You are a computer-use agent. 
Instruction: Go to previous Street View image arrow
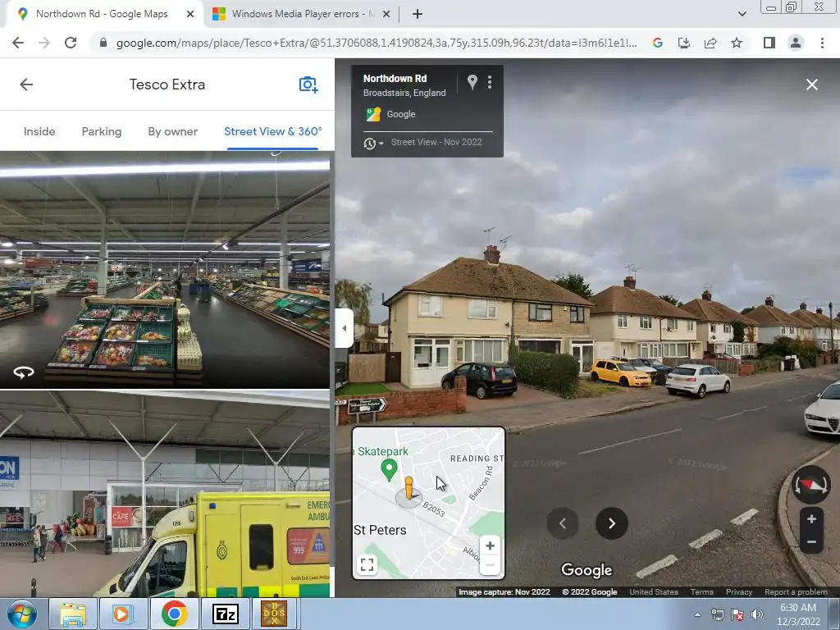pyautogui.click(x=563, y=523)
